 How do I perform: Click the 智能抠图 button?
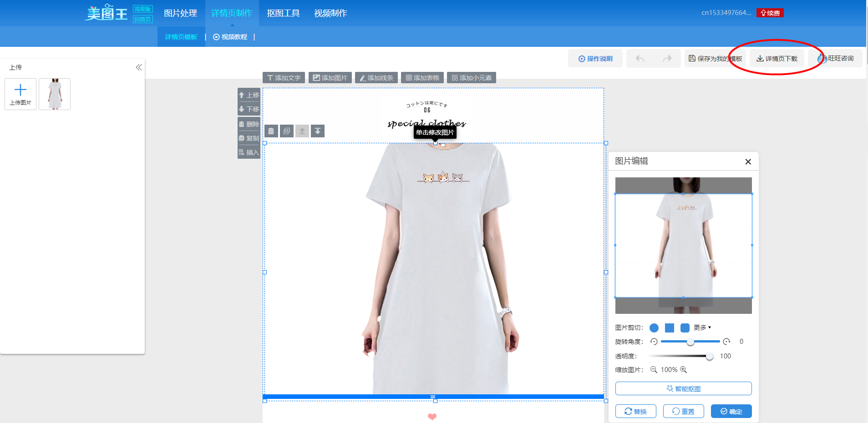pos(684,388)
